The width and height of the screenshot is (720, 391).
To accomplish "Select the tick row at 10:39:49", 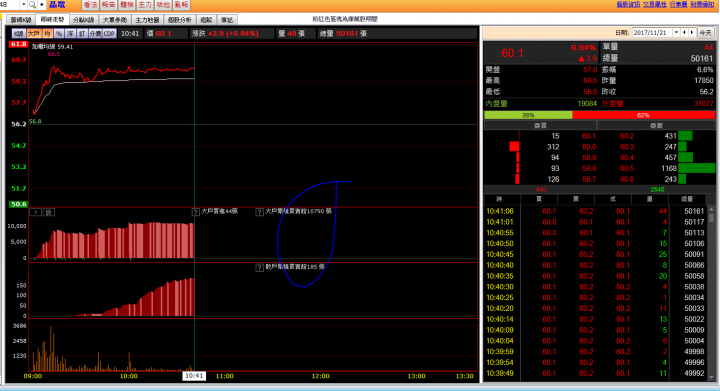I will point(595,373).
